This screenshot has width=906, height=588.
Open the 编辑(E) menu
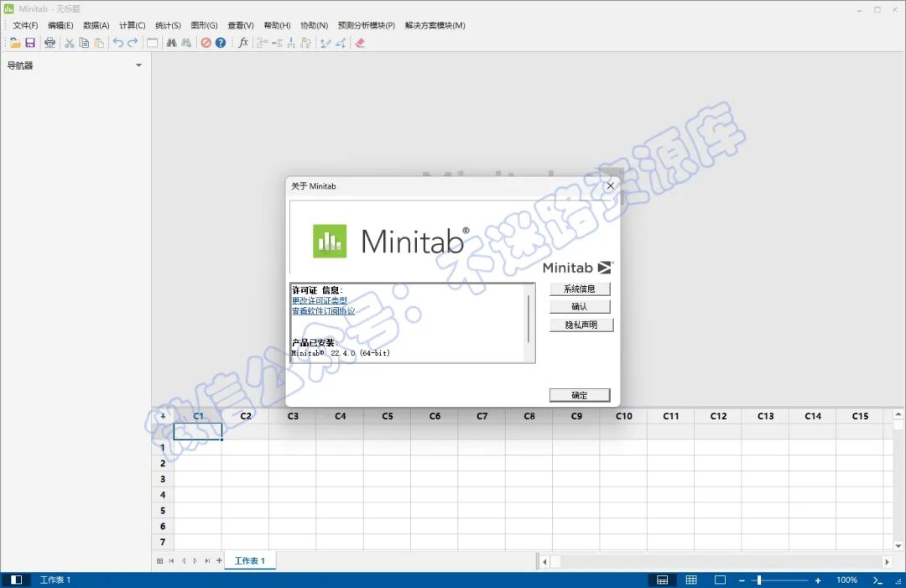pos(60,25)
